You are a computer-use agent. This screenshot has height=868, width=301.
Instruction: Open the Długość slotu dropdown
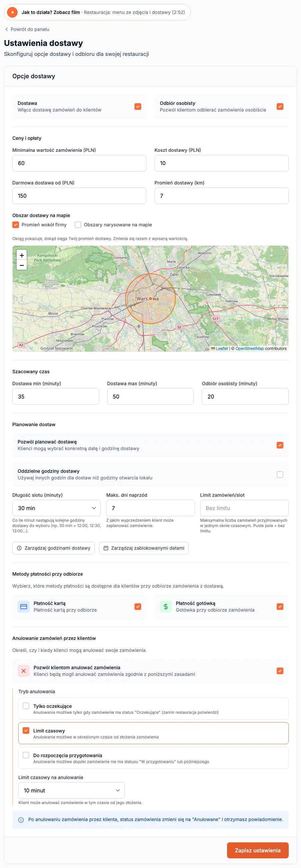coord(57,508)
